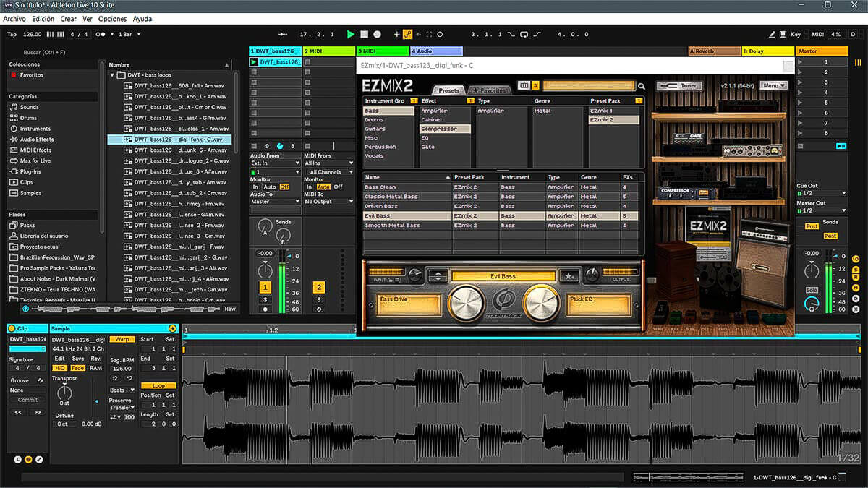Open the EZmix Tuner
868x488 pixels.
678,86
